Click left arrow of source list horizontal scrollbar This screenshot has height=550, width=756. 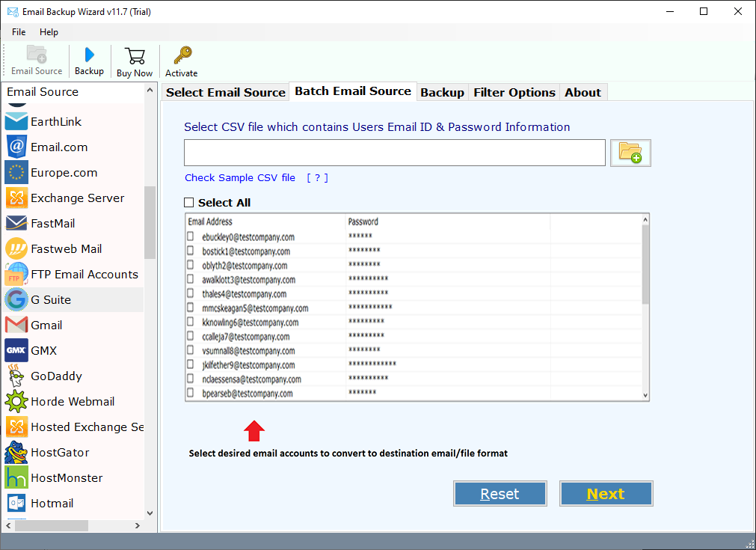pyautogui.click(x=9, y=525)
